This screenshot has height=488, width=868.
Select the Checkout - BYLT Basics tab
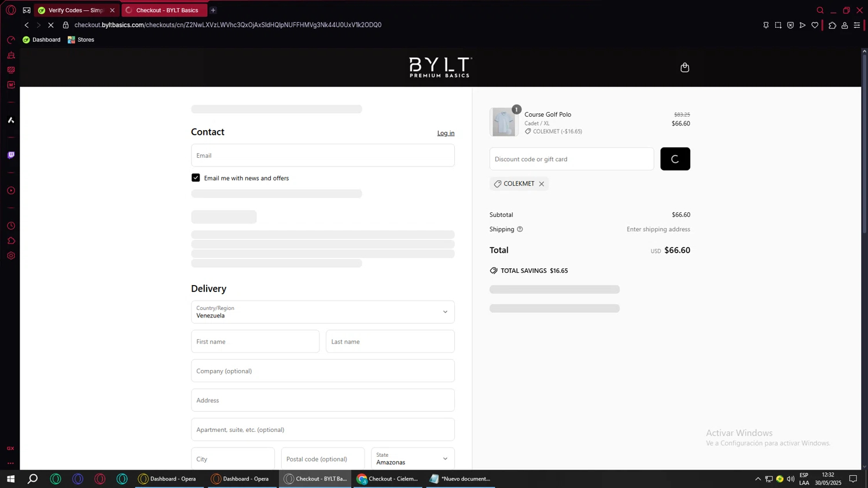coord(164,10)
